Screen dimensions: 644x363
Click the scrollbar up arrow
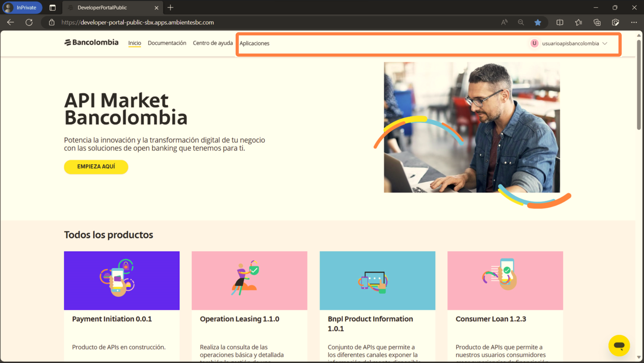point(639,35)
